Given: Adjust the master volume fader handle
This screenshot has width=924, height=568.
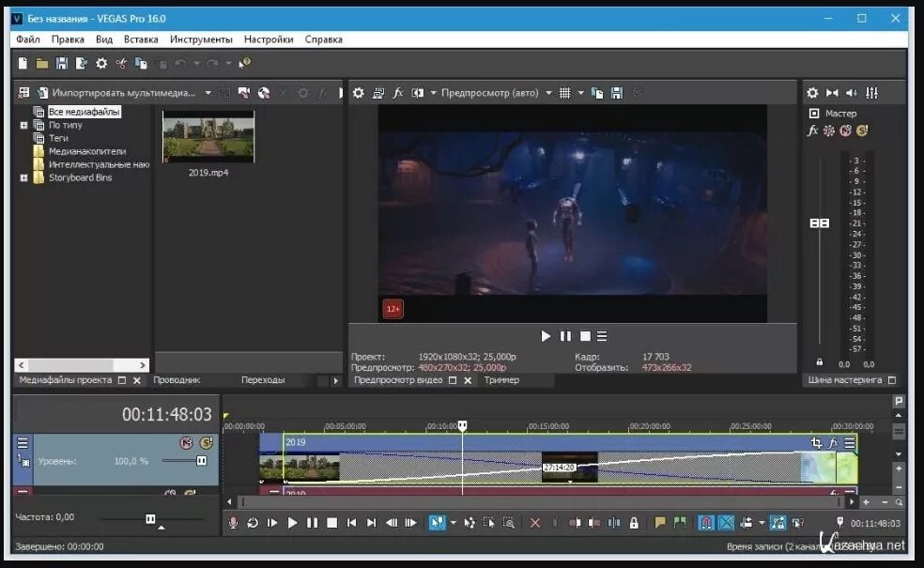Looking at the screenshot, I should tap(819, 223).
